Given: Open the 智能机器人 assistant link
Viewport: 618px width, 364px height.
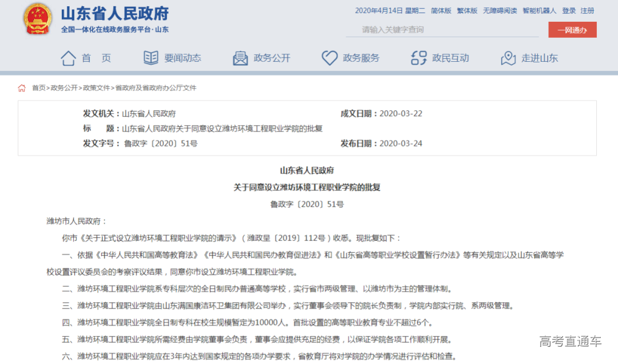Looking at the screenshot, I should pos(539,11).
